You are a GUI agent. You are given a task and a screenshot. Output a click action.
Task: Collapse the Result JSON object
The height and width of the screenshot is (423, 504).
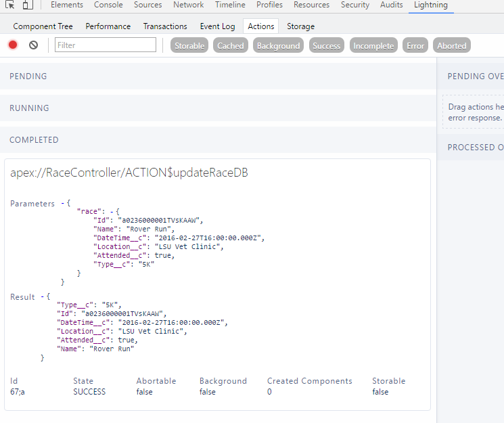(42, 296)
